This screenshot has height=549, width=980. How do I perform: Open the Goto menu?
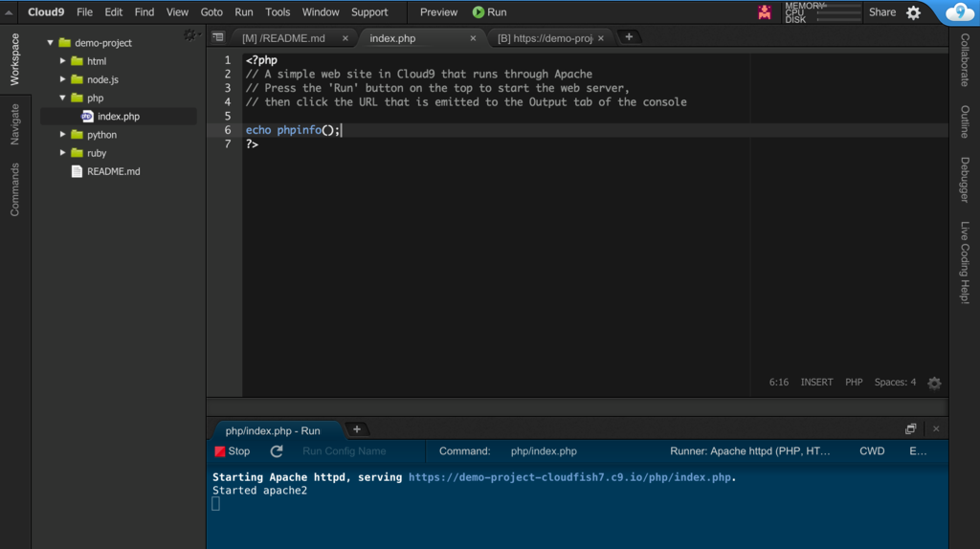(212, 11)
